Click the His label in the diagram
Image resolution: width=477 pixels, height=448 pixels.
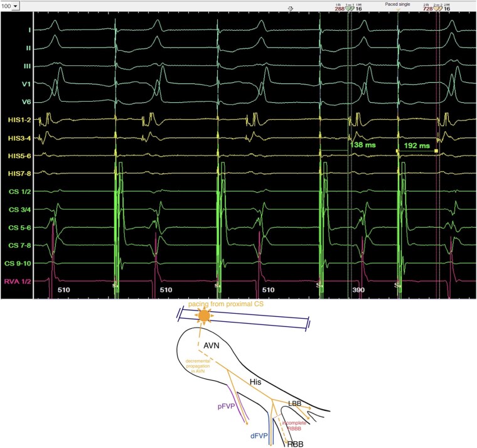(255, 382)
